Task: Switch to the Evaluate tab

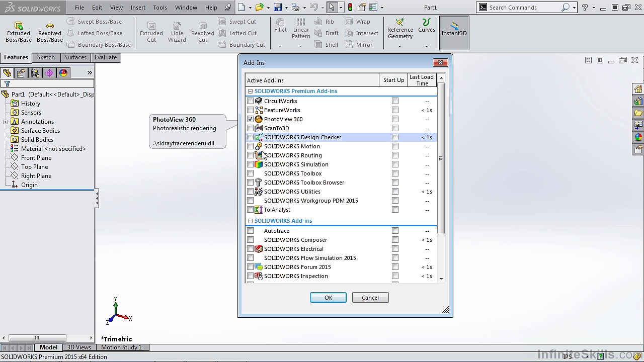Action: click(106, 57)
